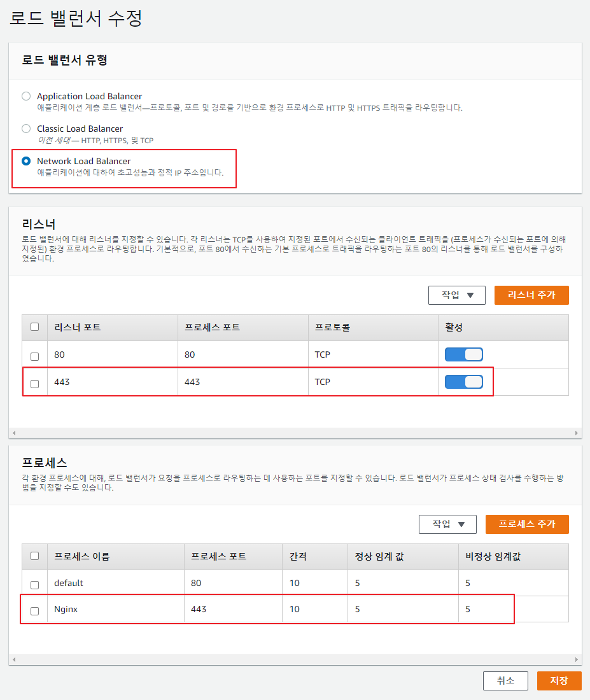Click left arrow of process table scrollbar
The width and height of the screenshot is (590, 700).
pos(13,660)
